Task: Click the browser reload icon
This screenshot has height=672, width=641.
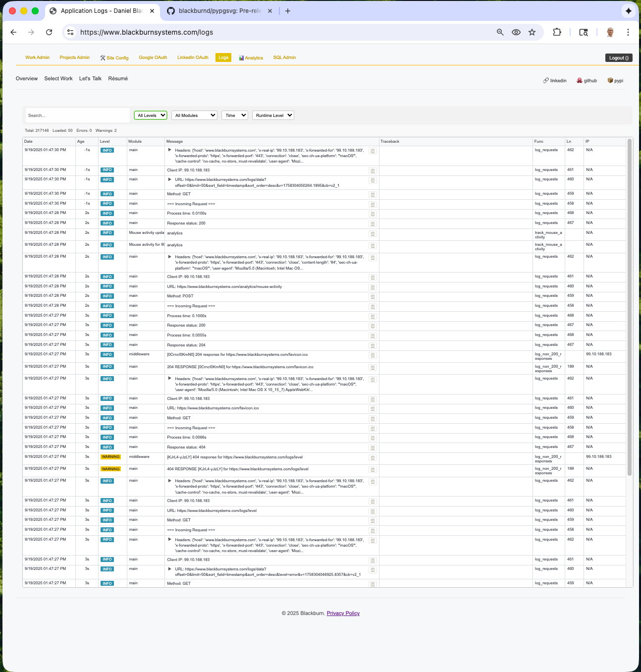Action: click(x=49, y=32)
